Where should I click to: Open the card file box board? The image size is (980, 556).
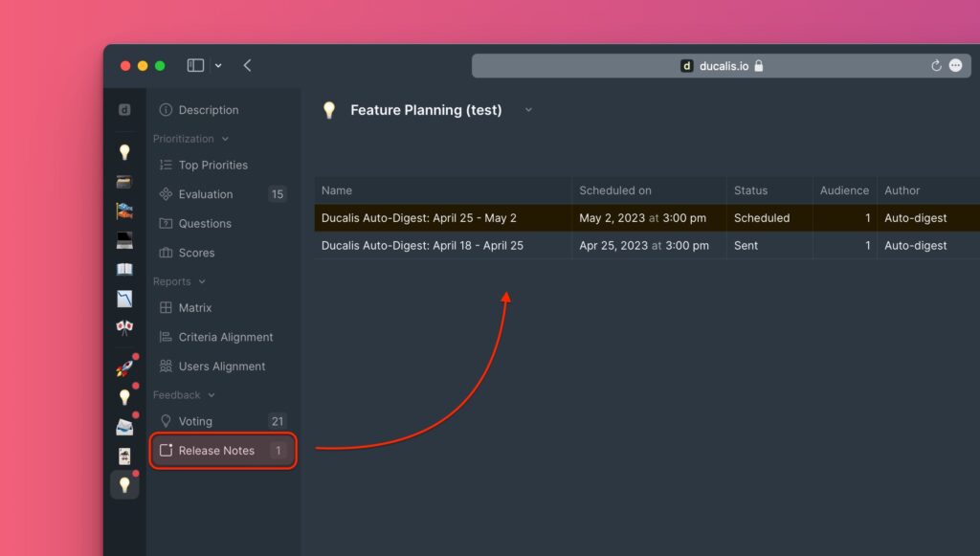(124, 182)
